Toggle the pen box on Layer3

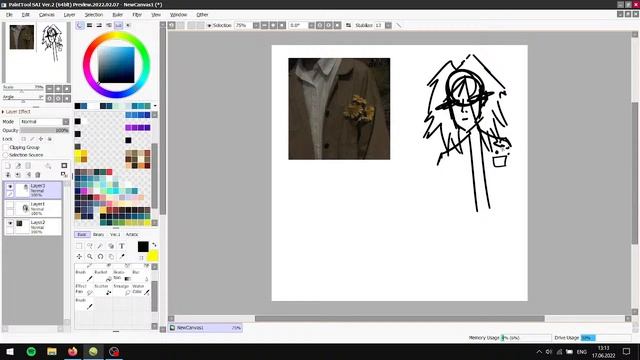pyautogui.click(x=10, y=194)
